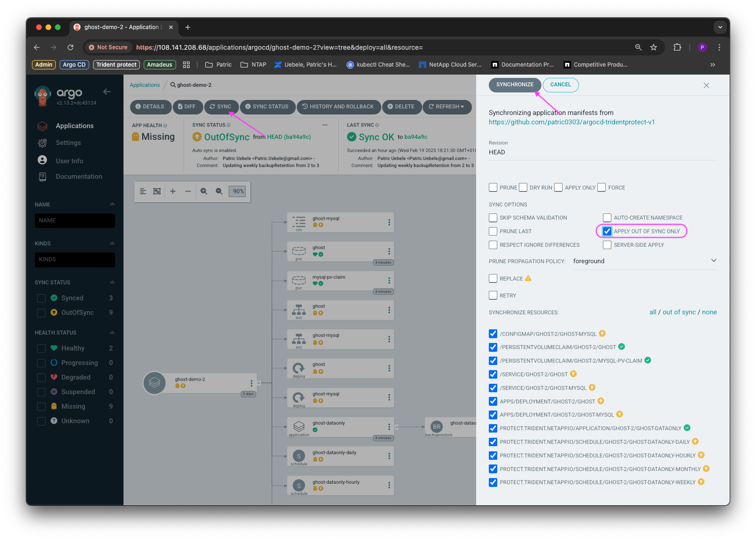756x540 pixels.
Task: Open Settings in Argo sidebar
Action: click(68, 143)
